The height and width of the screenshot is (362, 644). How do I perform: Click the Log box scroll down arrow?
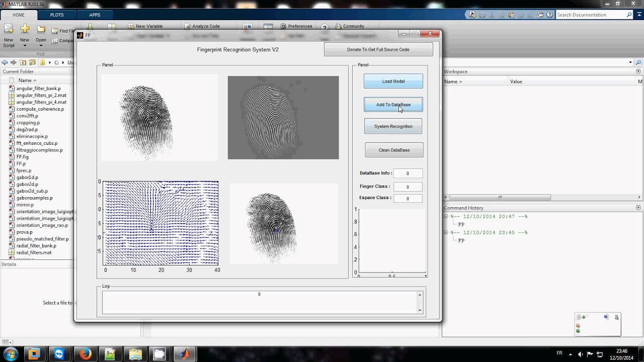click(x=420, y=310)
